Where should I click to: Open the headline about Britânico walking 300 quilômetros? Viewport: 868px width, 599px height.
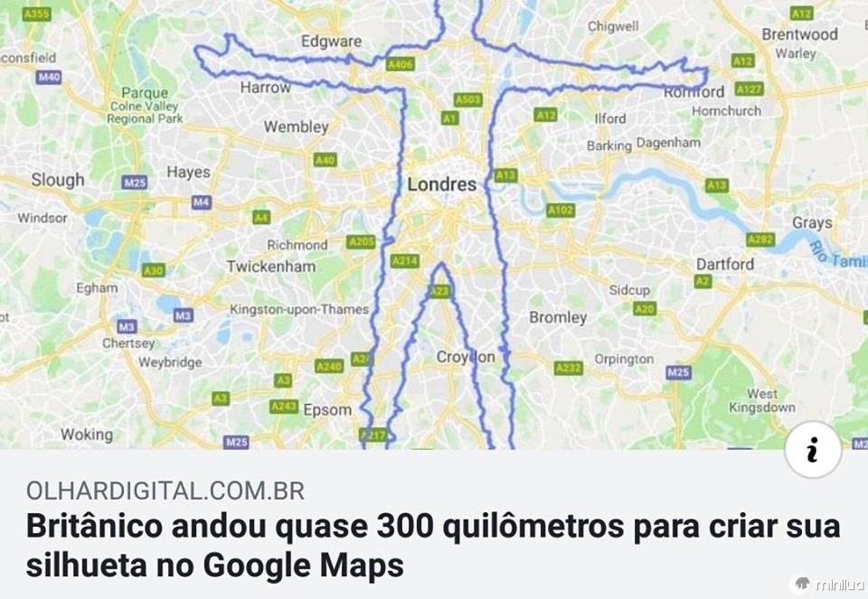[433, 546]
